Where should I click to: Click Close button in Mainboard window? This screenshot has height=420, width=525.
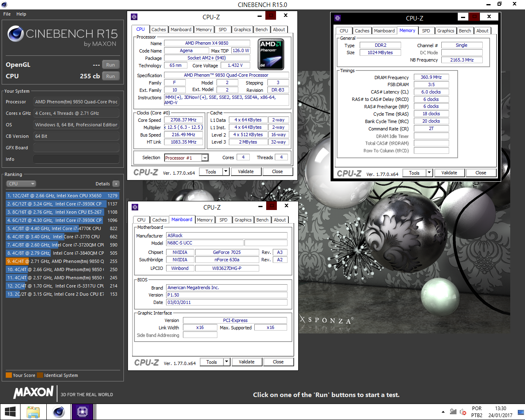(x=278, y=362)
